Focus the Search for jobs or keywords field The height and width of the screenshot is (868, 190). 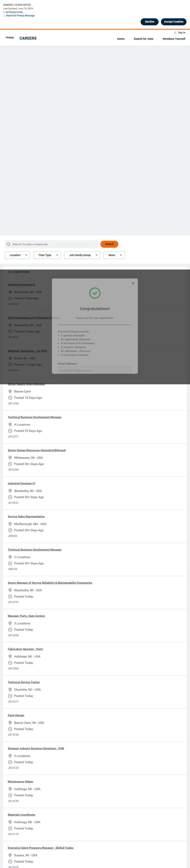52,244
